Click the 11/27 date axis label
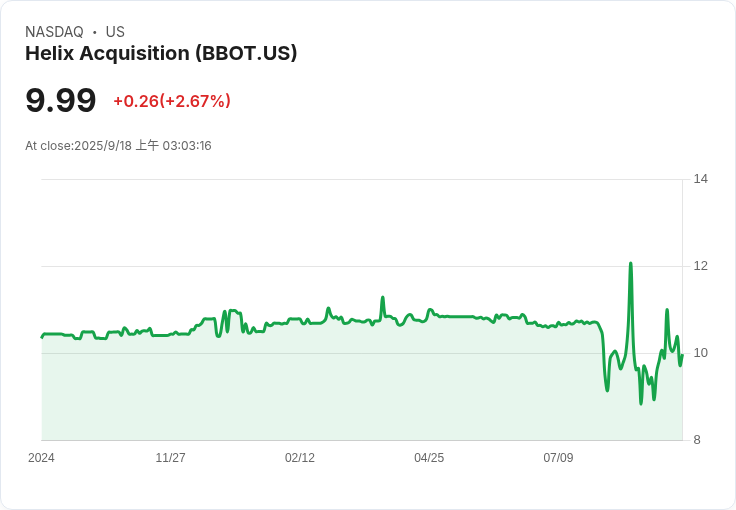736x510 pixels. (170, 458)
